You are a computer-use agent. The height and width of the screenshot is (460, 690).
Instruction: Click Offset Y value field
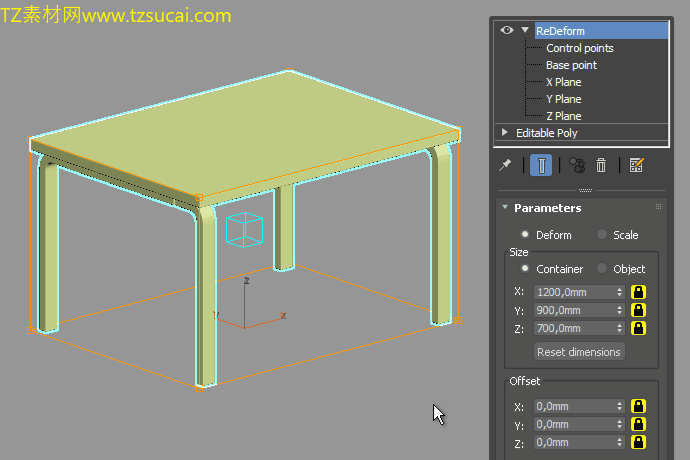[x=574, y=424]
